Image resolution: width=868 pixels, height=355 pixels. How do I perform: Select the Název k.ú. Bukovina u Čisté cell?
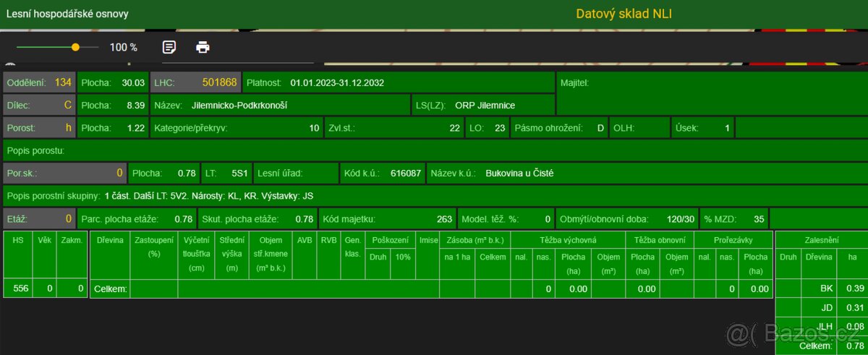tap(519, 174)
